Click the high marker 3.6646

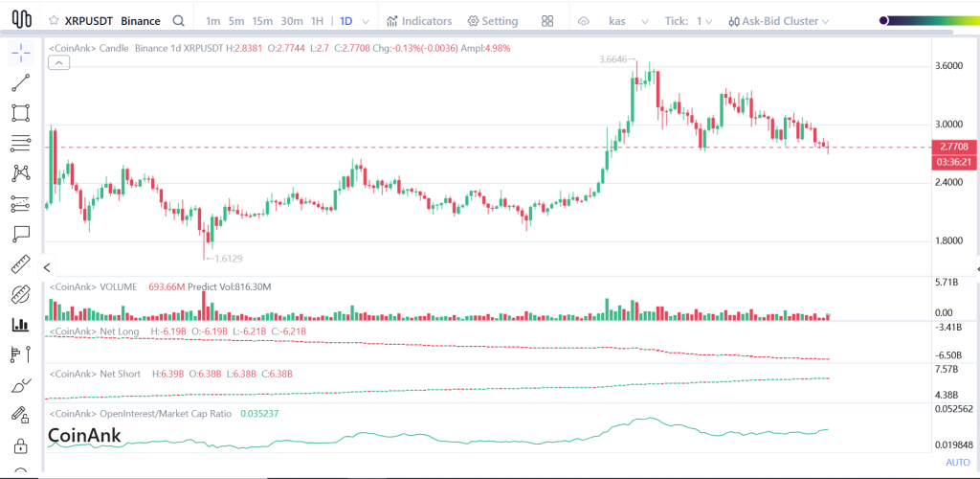coord(613,59)
